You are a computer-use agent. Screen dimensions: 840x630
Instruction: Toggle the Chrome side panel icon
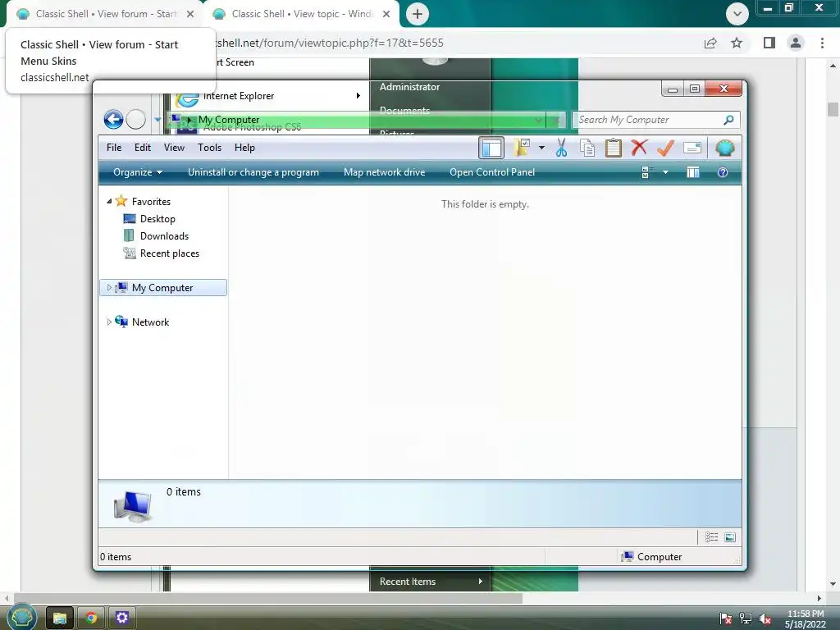point(769,43)
